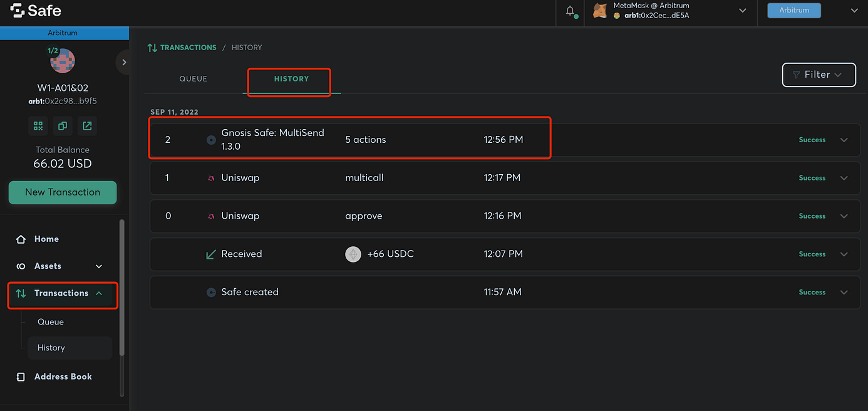Viewport: 868px width, 411px height.
Task: Click the Safe logo
Action: pyautogui.click(x=36, y=11)
